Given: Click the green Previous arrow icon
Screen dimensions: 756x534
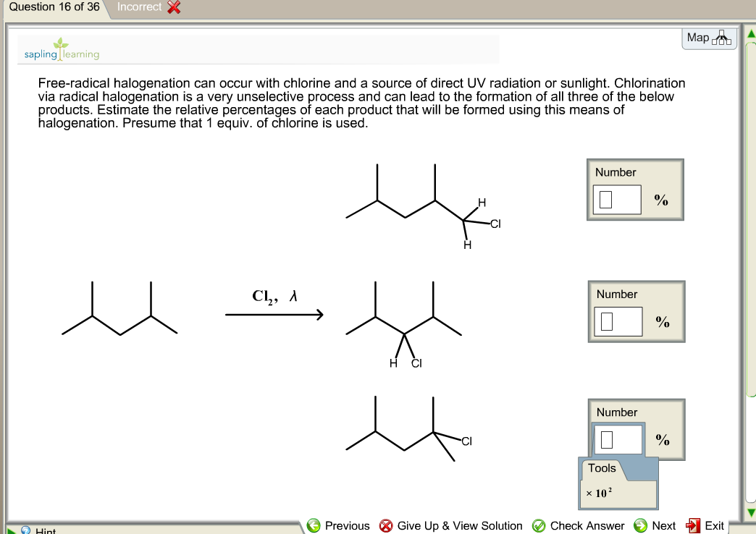Looking at the screenshot, I should (314, 525).
